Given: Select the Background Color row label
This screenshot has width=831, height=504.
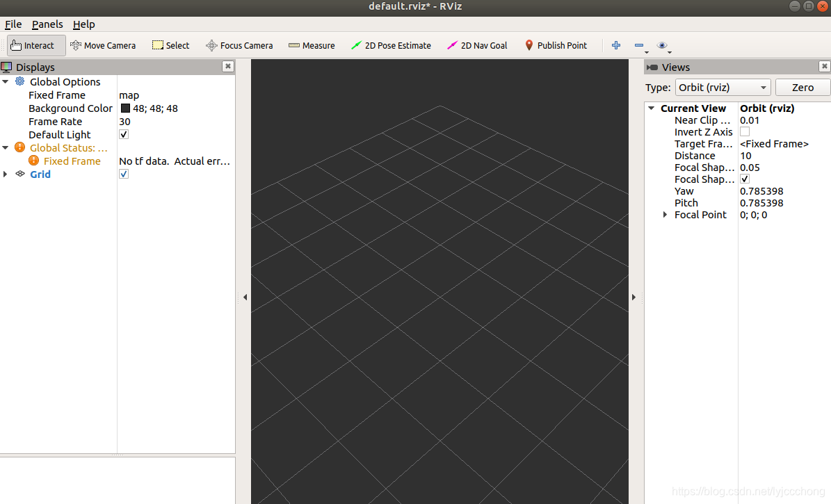Looking at the screenshot, I should pos(70,108).
